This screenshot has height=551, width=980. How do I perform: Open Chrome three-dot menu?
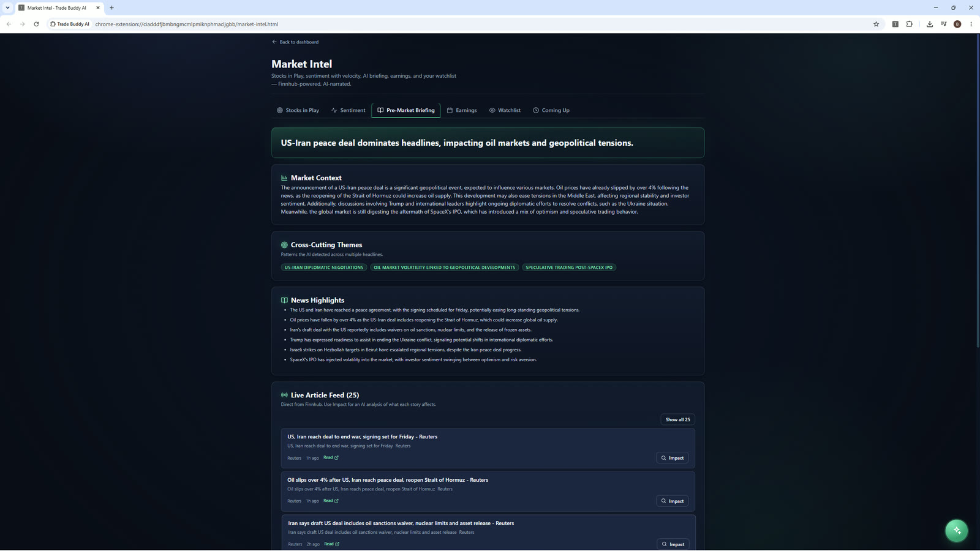(x=971, y=24)
